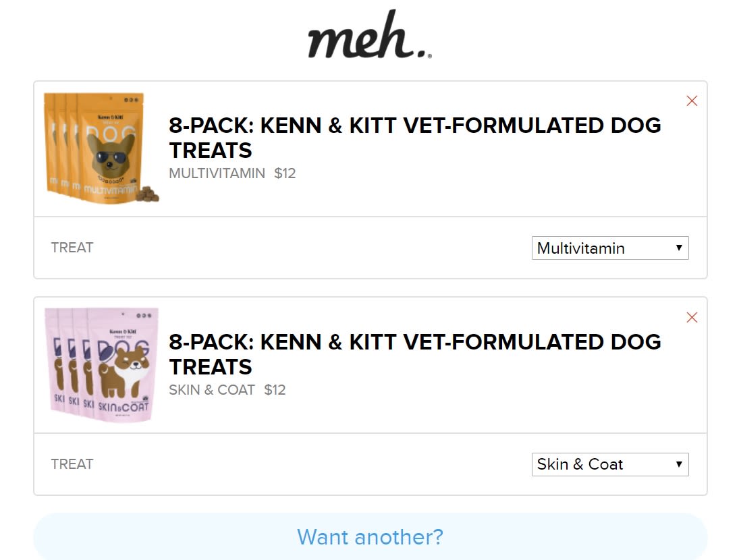739x560 pixels.
Task: Remove the Multivitamin dog treats item
Action: (692, 101)
